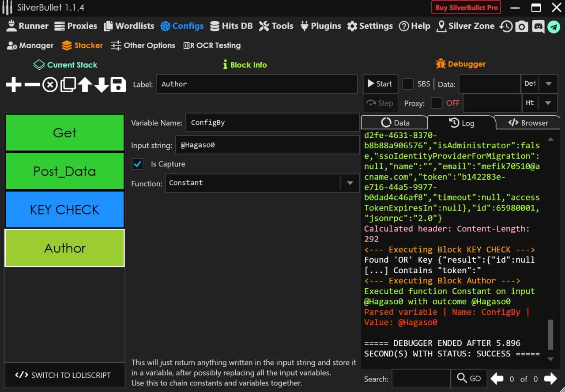Add a new block with the plus icon
Image resolution: width=565 pixels, height=392 pixels.
click(14, 84)
